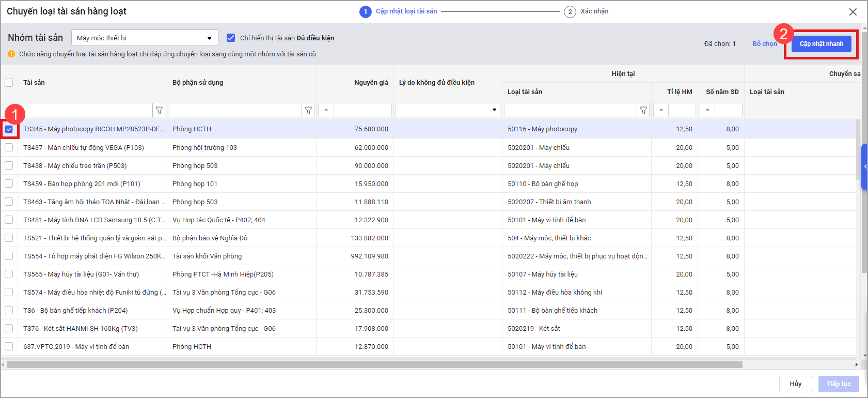Click the equals operator in Tỉ lệ HM filter
868x398 pixels.
pyautogui.click(x=661, y=110)
